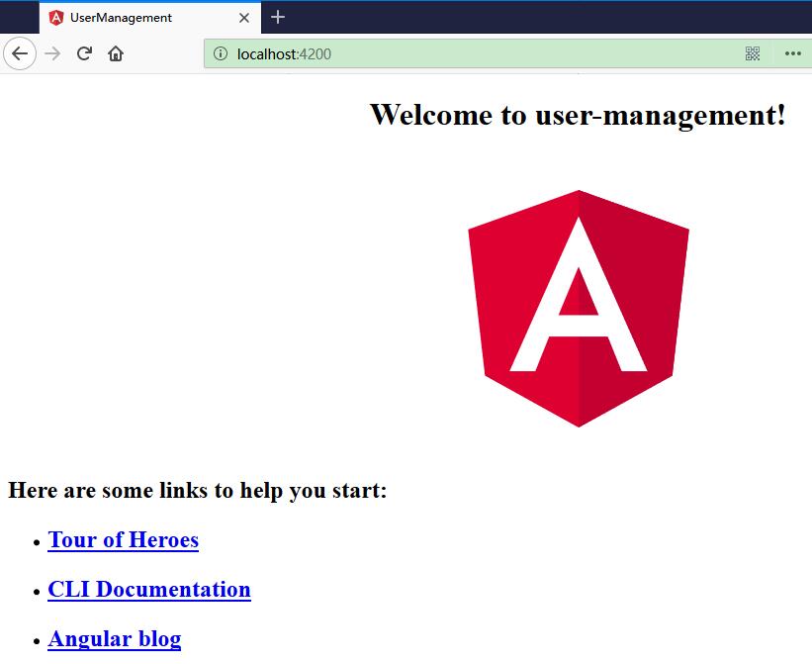The image size is (812, 664).
Task: Open a new tab with the plus button
Action: point(278,17)
